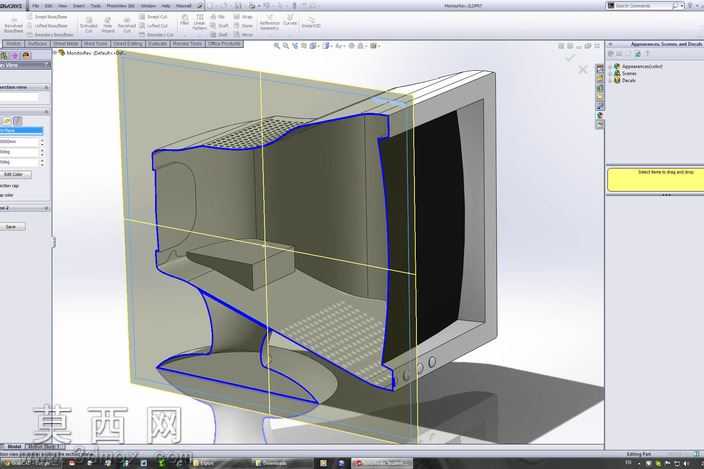Click the Edit Color button
Viewport: 704px width, 469px height.
[13, 174]
